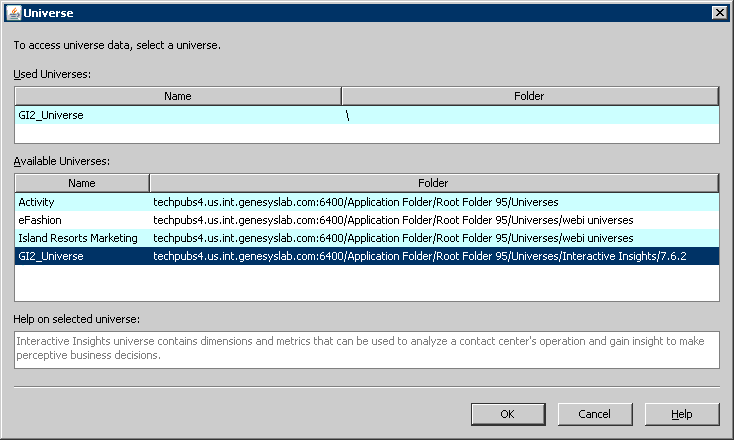Image resolution: width=734 pixels, height=440 pixels.
Task: Click the Activity universe folder path
Action: point(355,202)
